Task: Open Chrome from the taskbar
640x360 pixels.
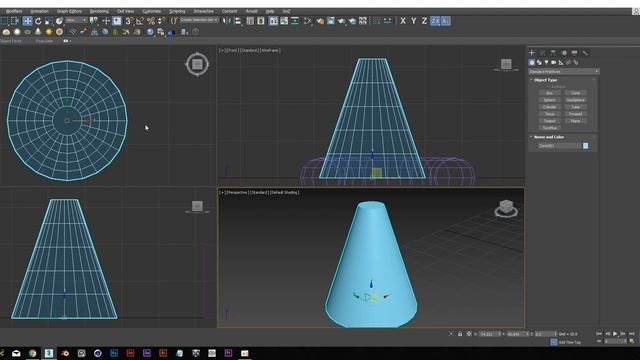Action: click(x=32, y=353)
